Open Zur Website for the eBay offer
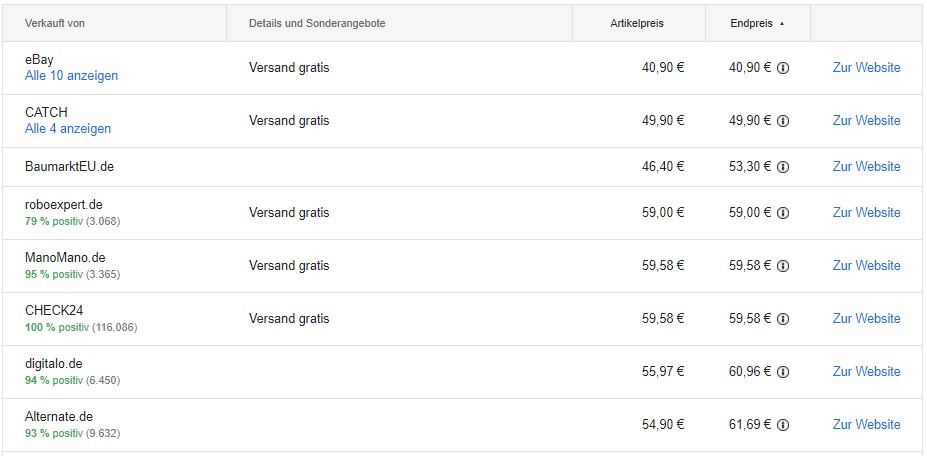The image size is (927, 456). point(867,67)
